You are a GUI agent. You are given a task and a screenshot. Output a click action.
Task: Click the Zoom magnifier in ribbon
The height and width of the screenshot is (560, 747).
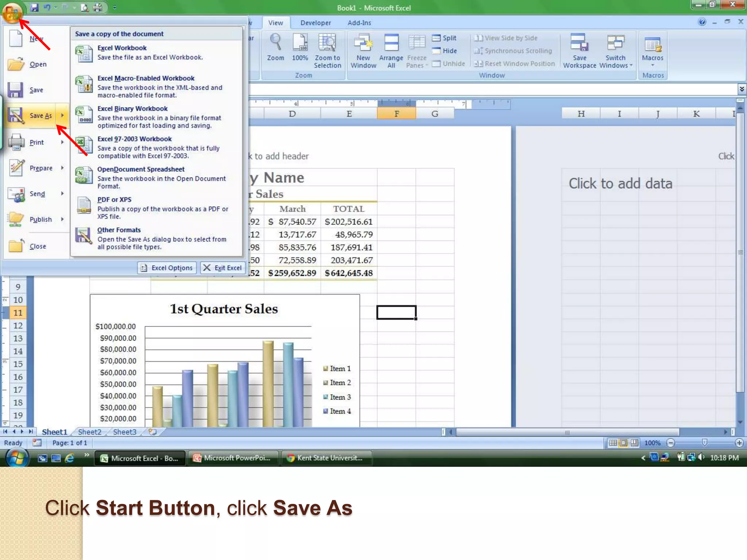[275, 47]
